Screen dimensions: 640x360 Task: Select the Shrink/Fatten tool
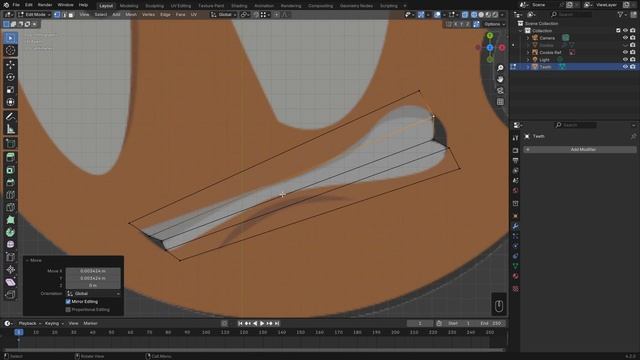pos(11,269)
